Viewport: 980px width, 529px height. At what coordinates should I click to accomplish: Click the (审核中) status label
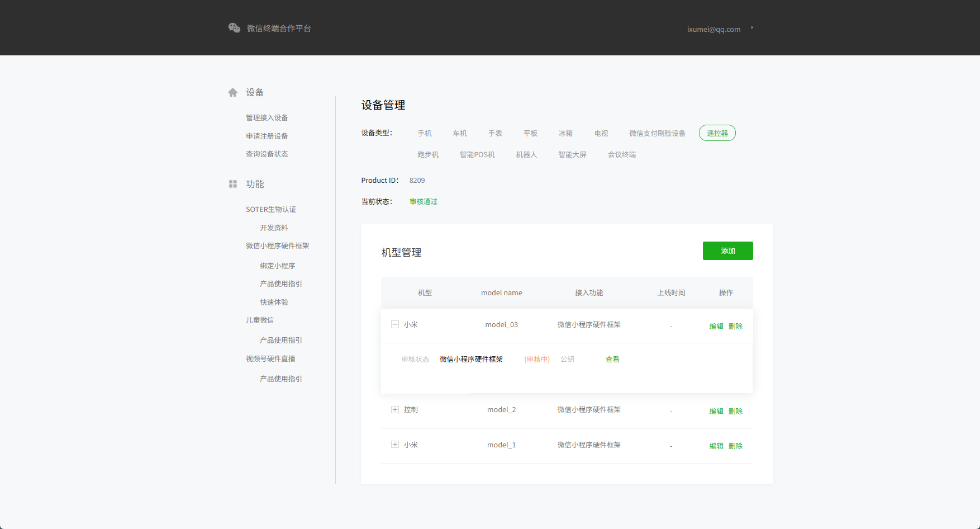click(537, 359)
